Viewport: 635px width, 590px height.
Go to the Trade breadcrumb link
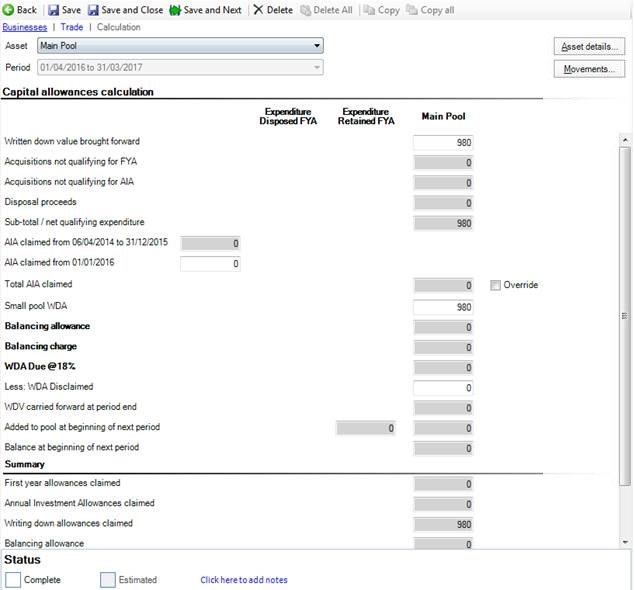pyautogui.click(x=72, y=27)
